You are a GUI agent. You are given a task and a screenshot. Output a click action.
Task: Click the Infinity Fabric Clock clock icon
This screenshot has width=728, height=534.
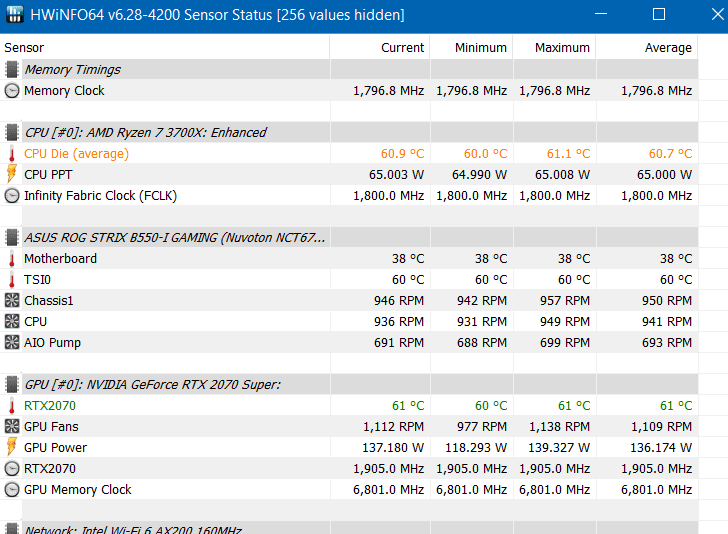click(x=12, y=195)
